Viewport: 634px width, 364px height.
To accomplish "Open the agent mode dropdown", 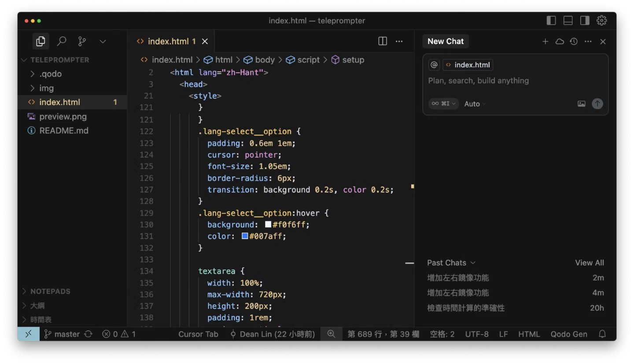I will pyautogui.click(x=443, y=104).
